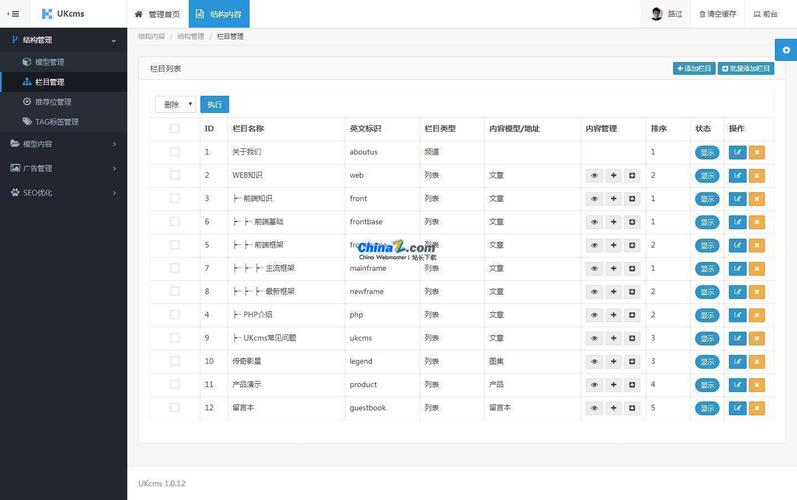Edit the mainframe row
Screen dimensions: 797x500
point(737,268)
